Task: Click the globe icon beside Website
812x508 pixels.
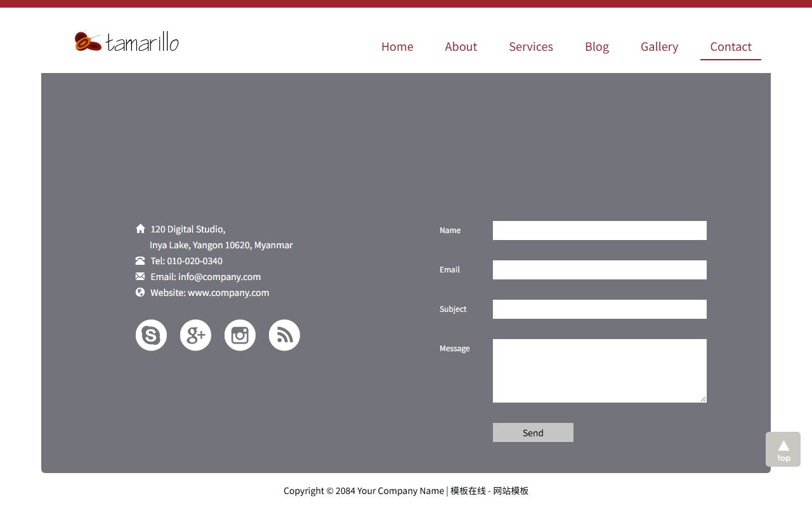Action: click(140, 292)
